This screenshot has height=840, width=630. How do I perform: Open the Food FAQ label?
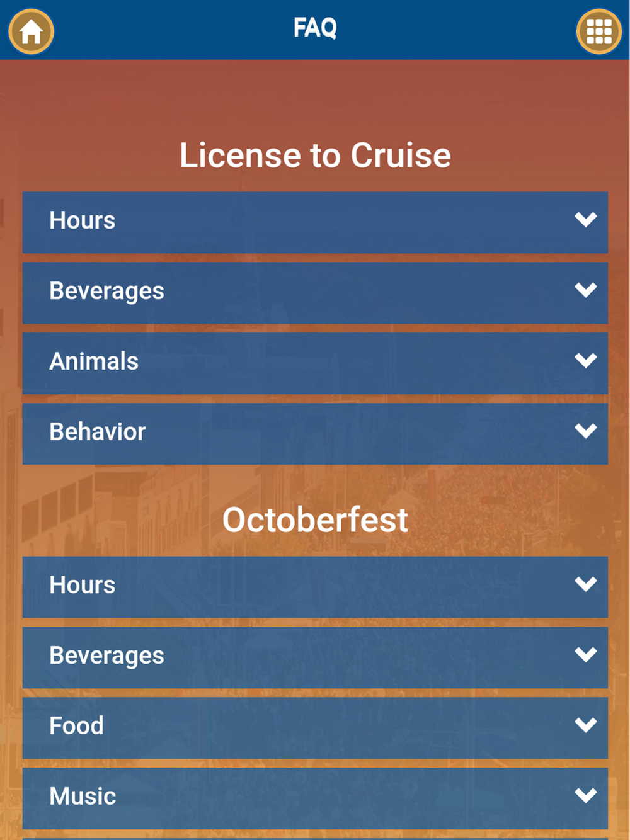[76, 726]
